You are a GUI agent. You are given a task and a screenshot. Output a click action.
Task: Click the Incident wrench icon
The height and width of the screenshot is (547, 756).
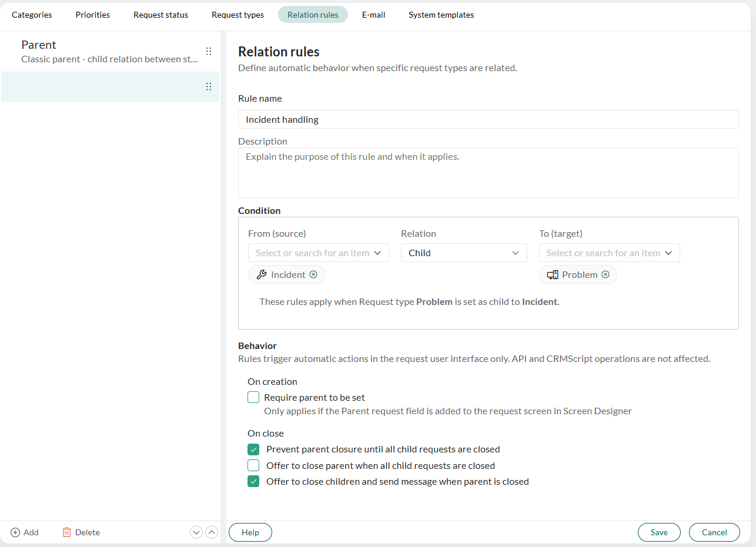(262, 274)
